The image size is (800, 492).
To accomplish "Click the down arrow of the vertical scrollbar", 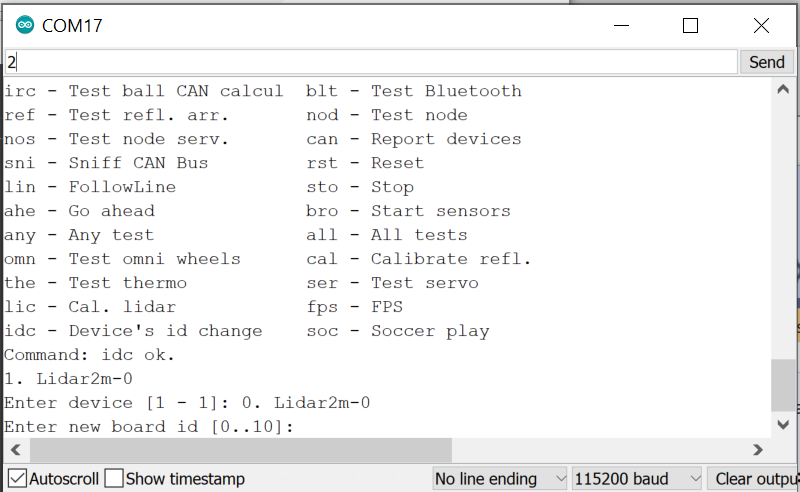I will 784,424.
